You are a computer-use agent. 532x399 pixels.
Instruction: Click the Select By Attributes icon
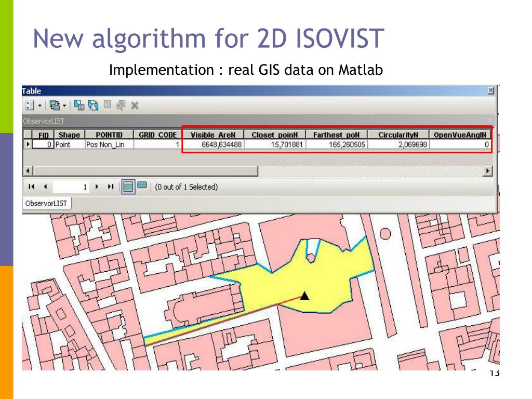point(79,105)
